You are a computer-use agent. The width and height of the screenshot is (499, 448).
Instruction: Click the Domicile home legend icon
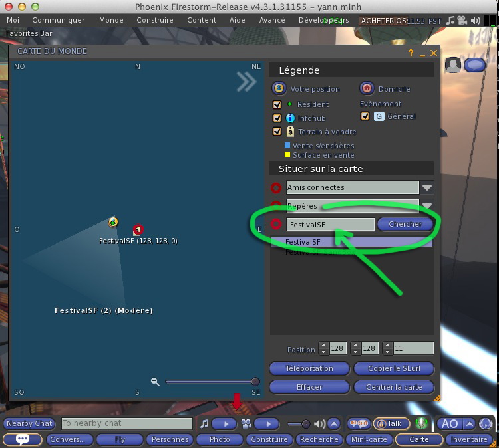pos(367,88)
